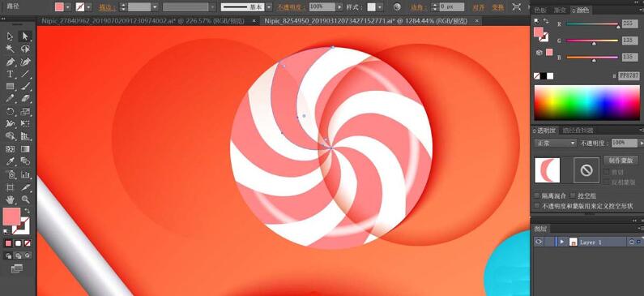
Task: Enable the 挖空组 checkbox
Action: click(573, 195)
